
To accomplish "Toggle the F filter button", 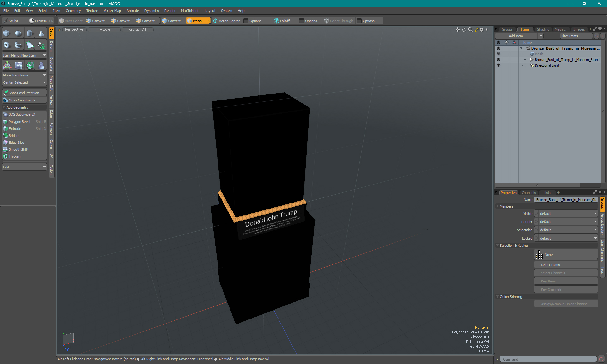I will pos(603,36).
